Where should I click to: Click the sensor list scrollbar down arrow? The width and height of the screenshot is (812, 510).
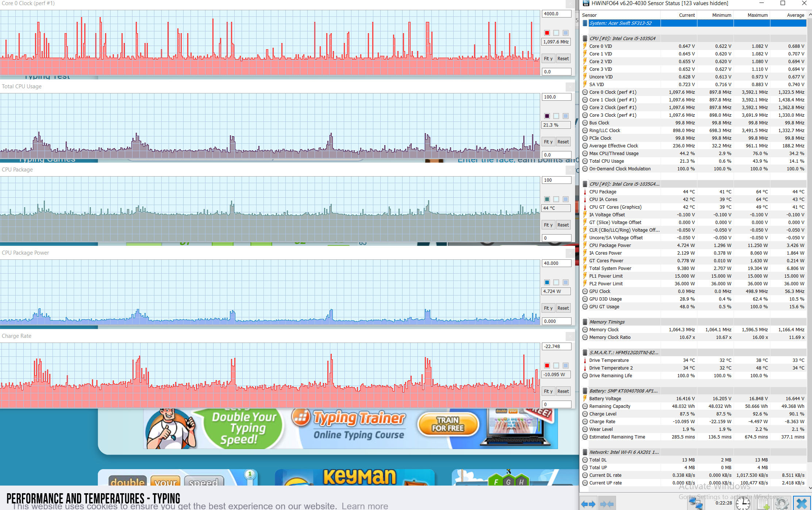809,488
